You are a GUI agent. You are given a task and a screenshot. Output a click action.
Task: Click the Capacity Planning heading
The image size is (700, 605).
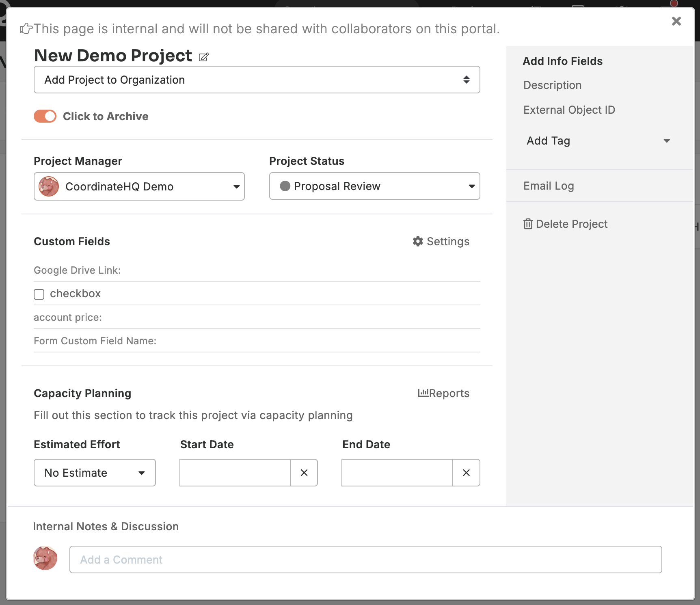pyautogui.click(x=82, y=393)
